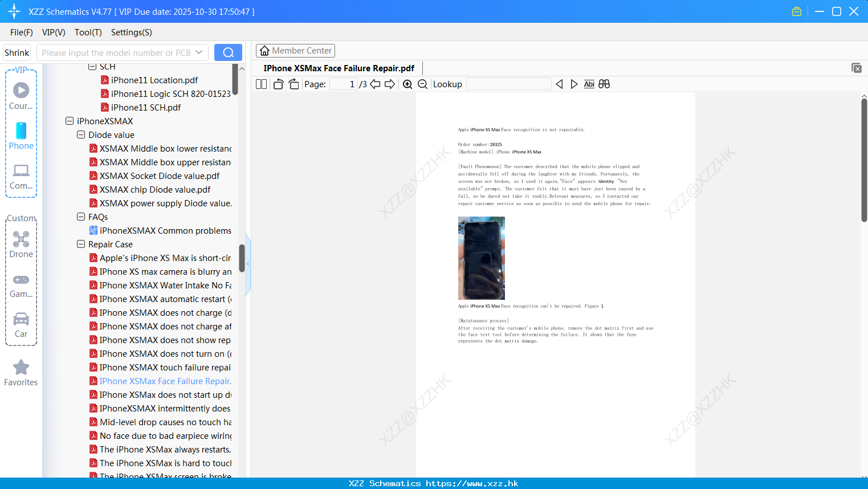Collapse the Diode value folder
Screen dimensions: 868x489
[x=81, y=135]
